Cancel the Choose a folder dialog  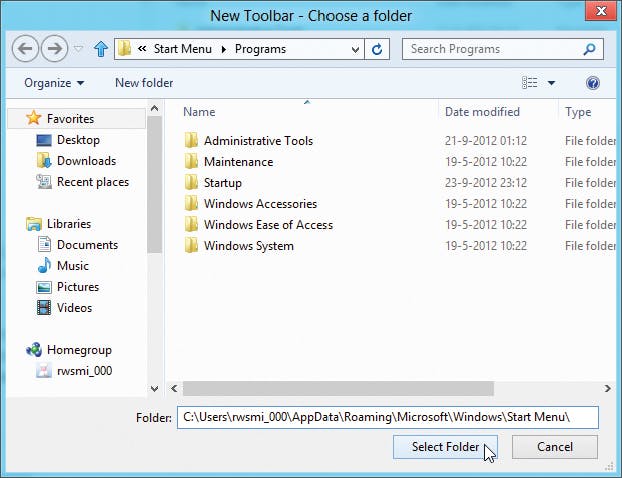pyautogui.click(x=555, y=447)
